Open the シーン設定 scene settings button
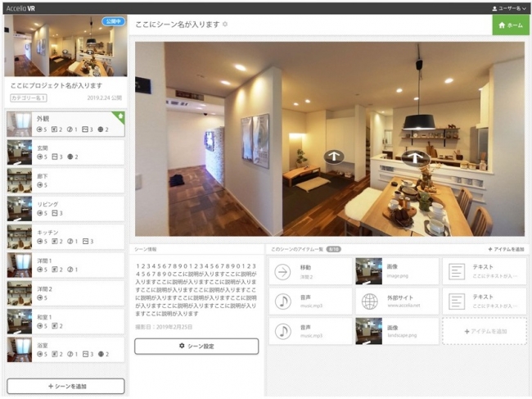Screen dimensions: 532x399 [x=196, y=346]
